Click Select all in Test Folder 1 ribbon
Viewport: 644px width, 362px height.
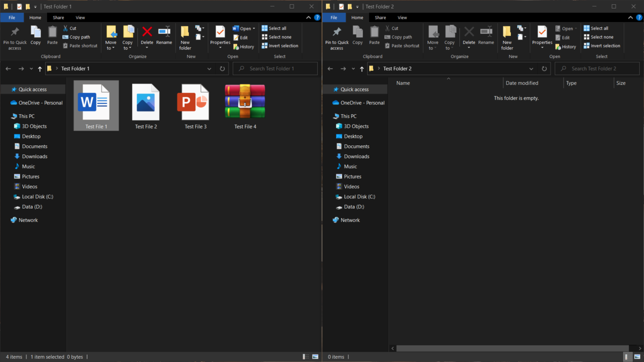(274, 28)
